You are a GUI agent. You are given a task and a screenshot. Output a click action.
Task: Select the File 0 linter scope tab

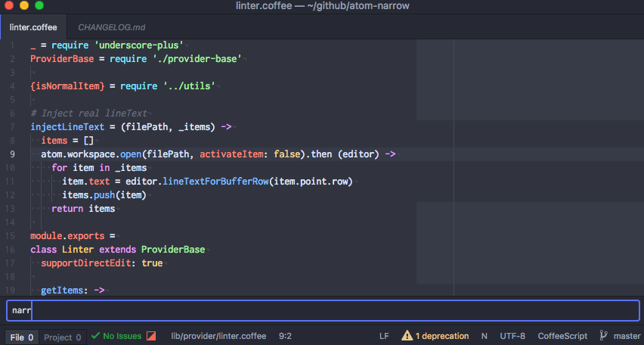click(x=22, y=337)
